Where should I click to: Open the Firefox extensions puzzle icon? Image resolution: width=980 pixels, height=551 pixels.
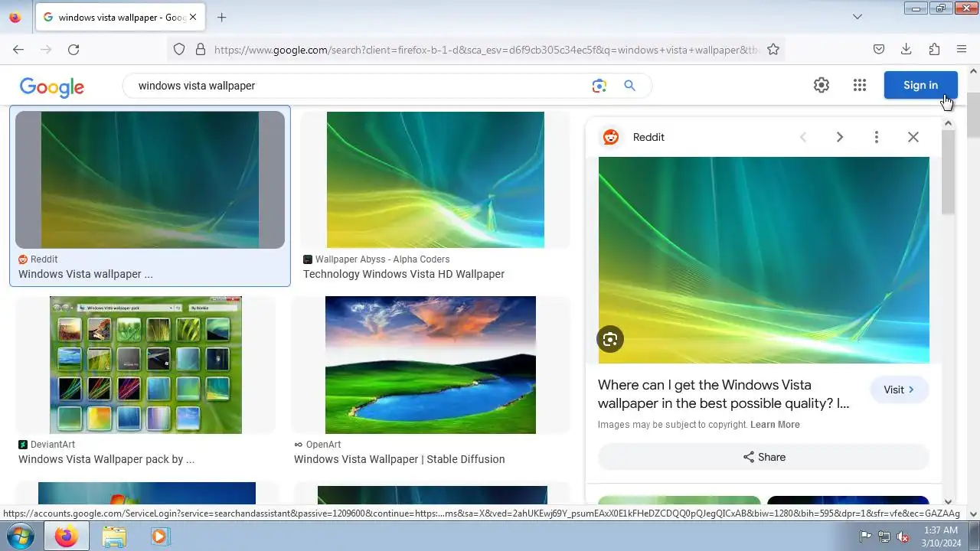934,50
